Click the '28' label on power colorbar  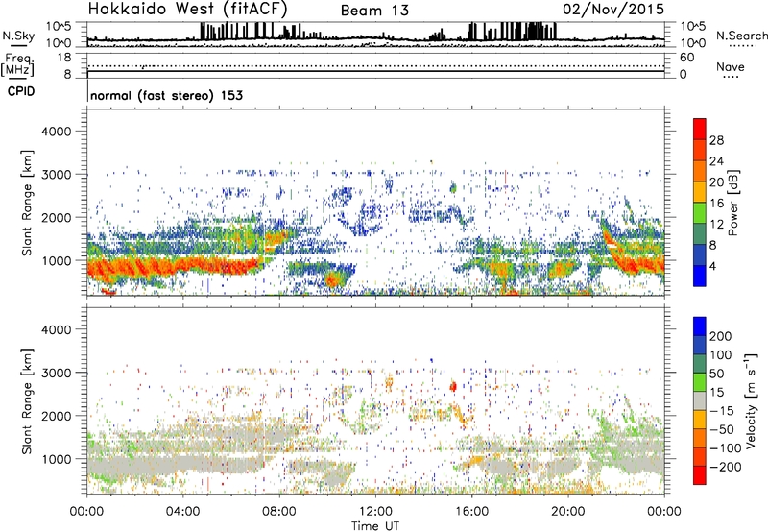[x=716, y=140]
